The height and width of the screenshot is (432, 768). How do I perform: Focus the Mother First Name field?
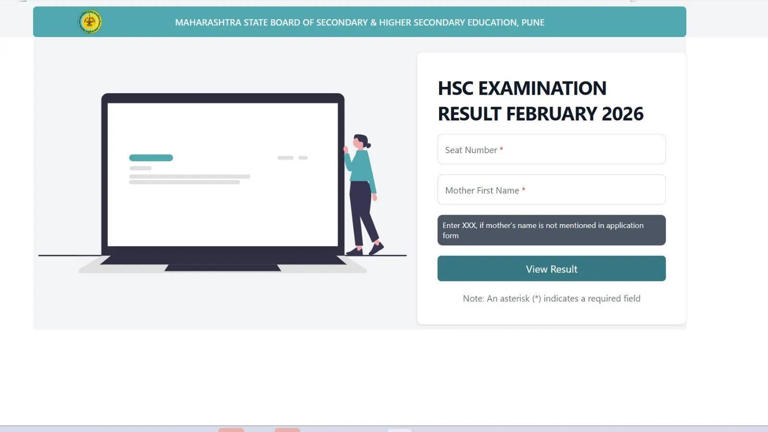(552, 190)
